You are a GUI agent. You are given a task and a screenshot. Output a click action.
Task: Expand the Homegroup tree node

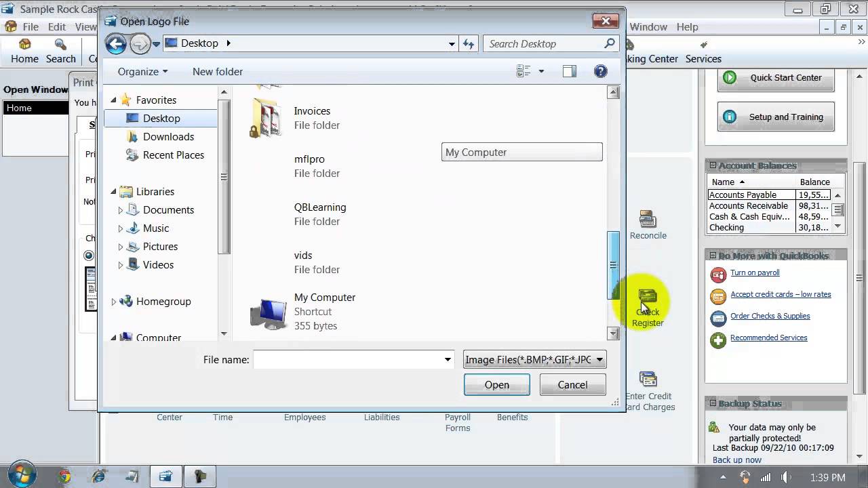click(x=114, y=302)
